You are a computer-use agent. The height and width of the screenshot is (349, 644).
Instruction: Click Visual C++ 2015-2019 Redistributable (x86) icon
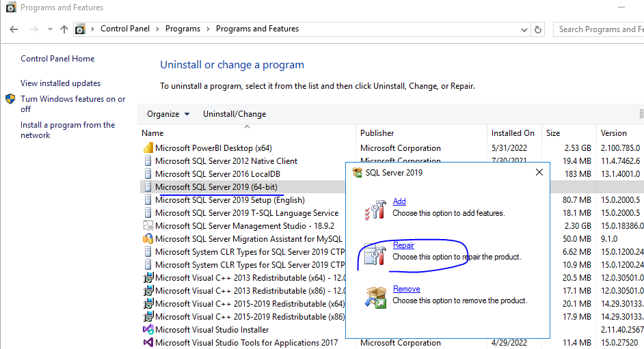(148, 317)
